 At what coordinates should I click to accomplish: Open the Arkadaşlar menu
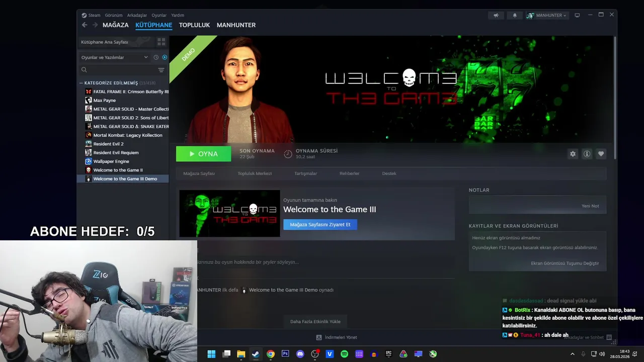137,16
